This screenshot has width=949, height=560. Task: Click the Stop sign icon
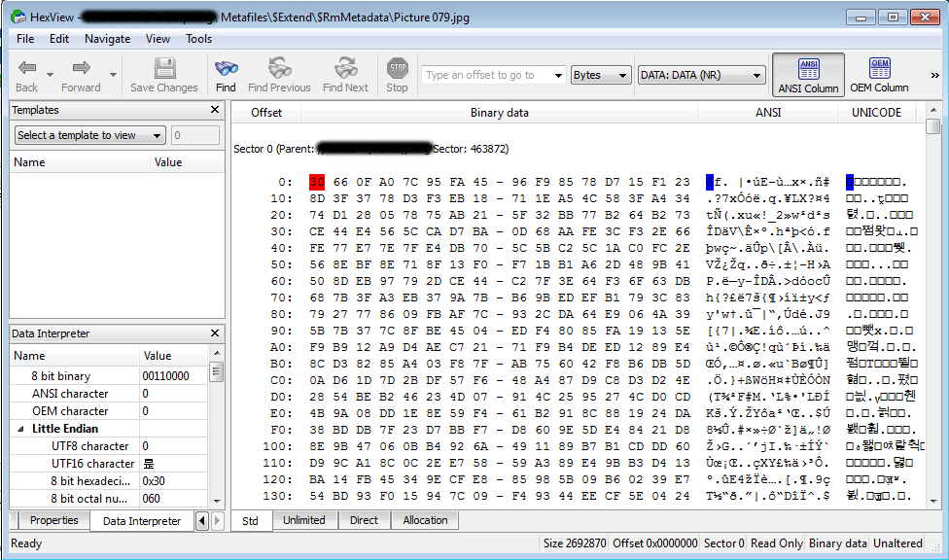click(398, 68)
